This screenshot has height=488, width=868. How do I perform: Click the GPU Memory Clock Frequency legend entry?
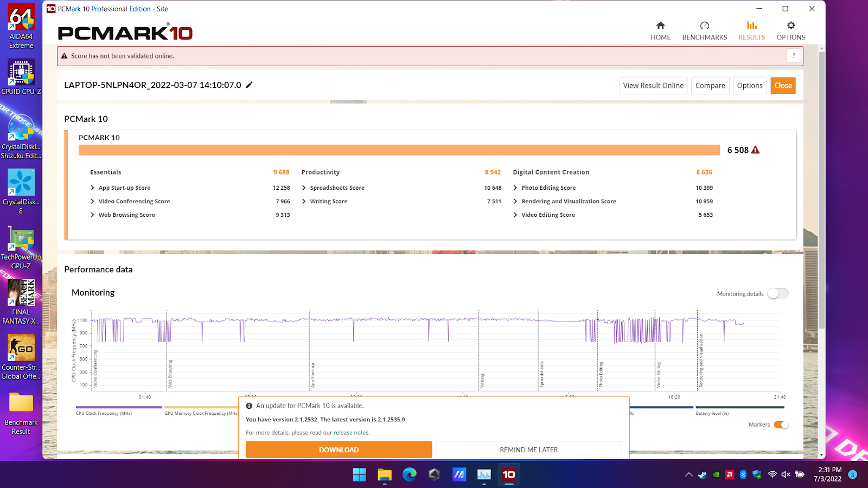click(201, 410)
